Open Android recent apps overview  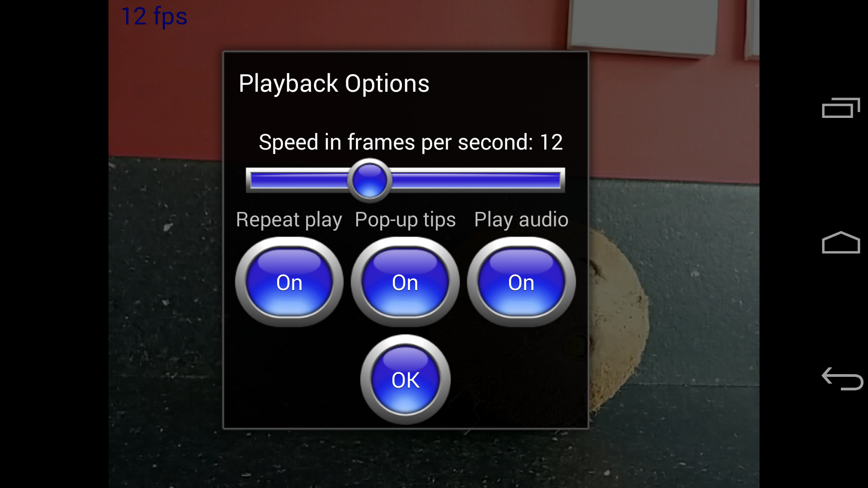[x=841, y=108]
